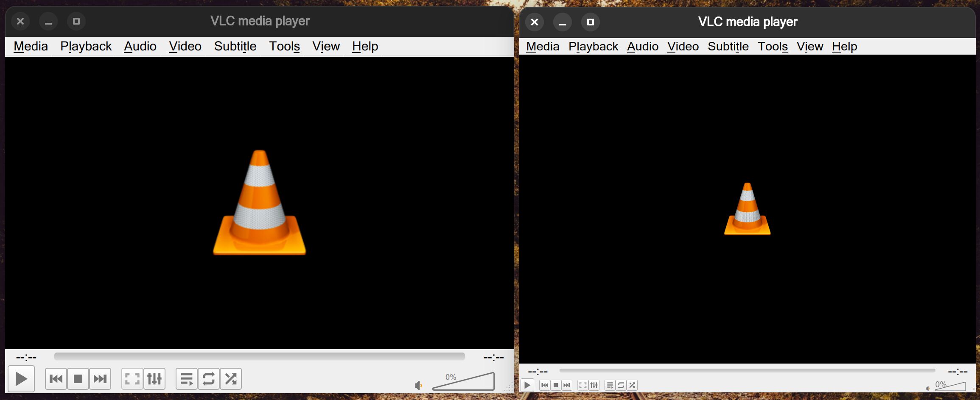980x400 pixels.
Task: Close the left VLC window
Action: [20, 21]
